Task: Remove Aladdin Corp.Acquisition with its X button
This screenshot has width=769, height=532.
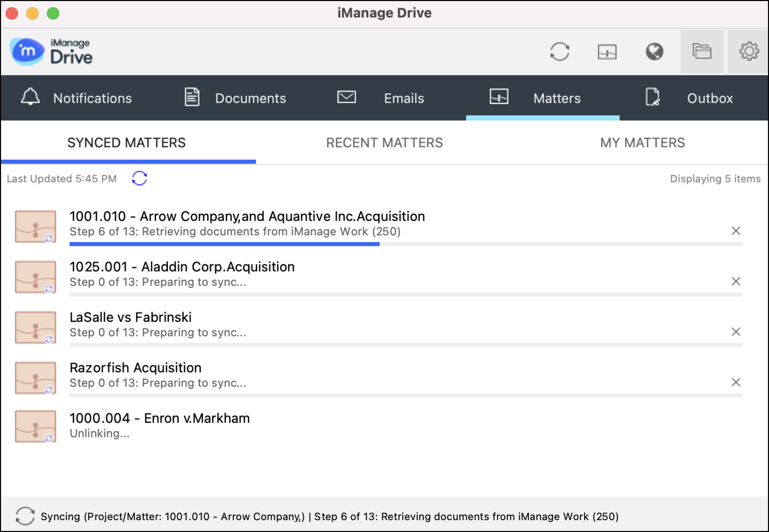Action: 736,281
